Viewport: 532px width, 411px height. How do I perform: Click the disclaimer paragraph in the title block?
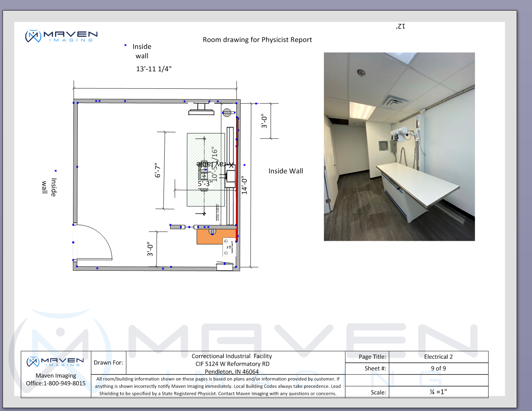click(x=218, y=386)
